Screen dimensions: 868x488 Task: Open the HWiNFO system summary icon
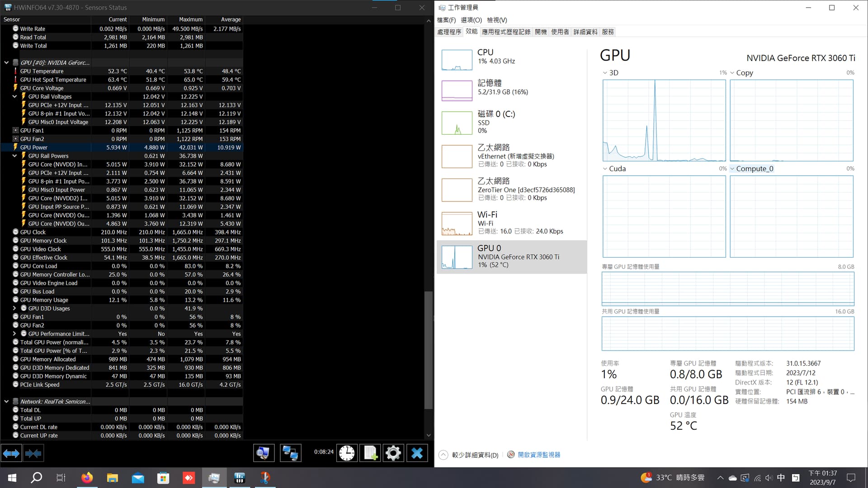(x=264, y=453)
